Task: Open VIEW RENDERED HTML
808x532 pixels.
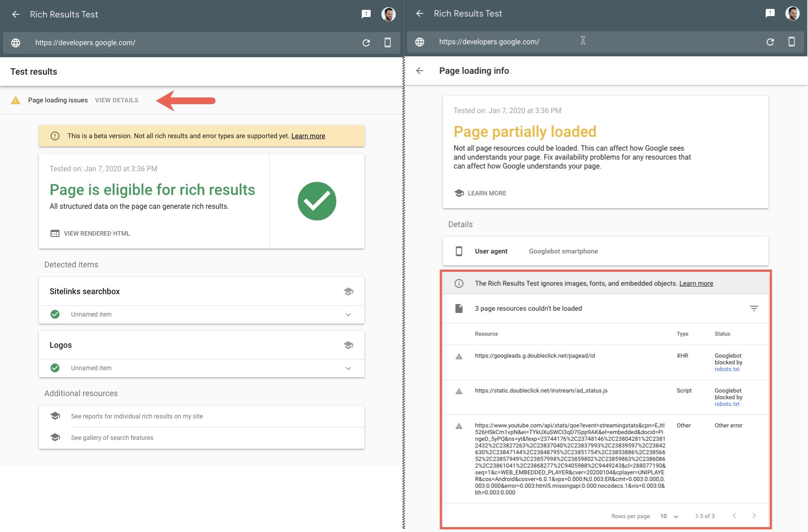Action: coord(96,233)
